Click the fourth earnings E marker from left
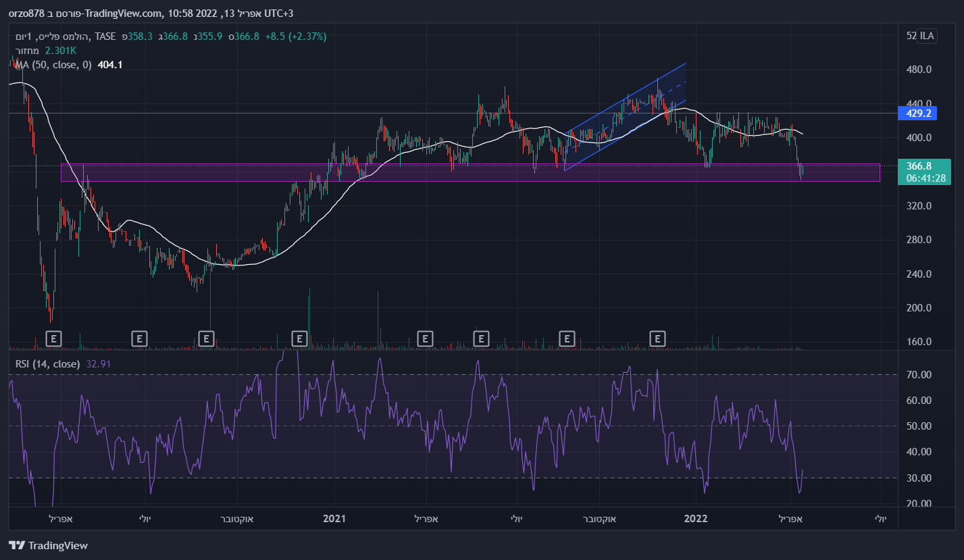964x560 pixels. coord(300,338)
